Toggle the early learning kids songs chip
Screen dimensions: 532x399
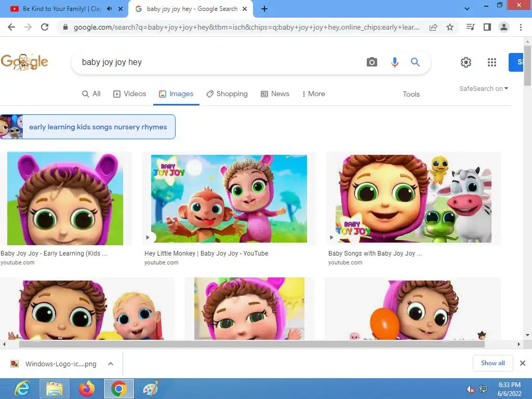tap(88, 127)
